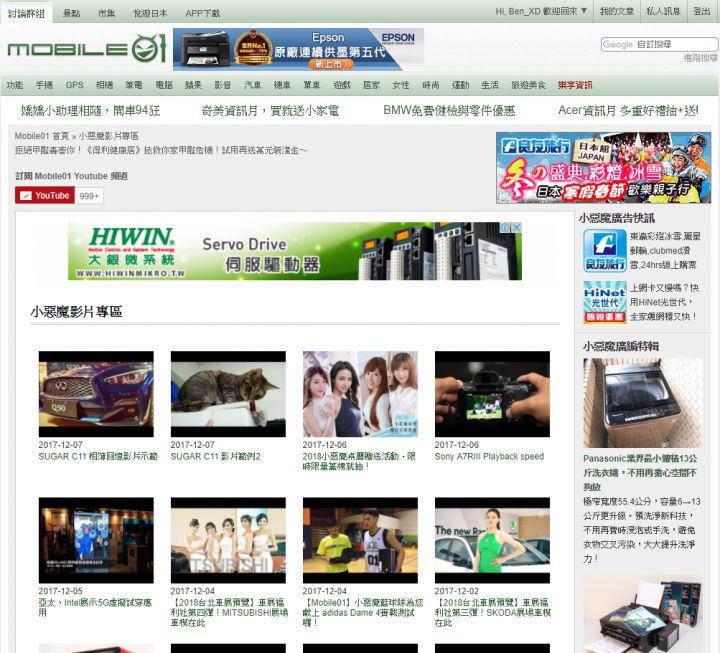Select the 討論群組 tab
The height and width of the screenshot is (653, 720).
[x=26, y=13]
